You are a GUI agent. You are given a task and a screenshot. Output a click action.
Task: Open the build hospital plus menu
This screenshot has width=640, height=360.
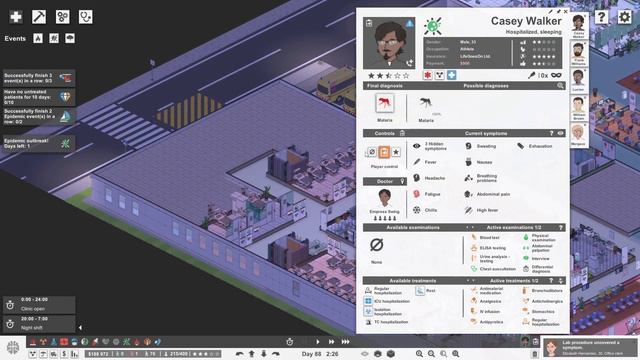coord(16,17)
